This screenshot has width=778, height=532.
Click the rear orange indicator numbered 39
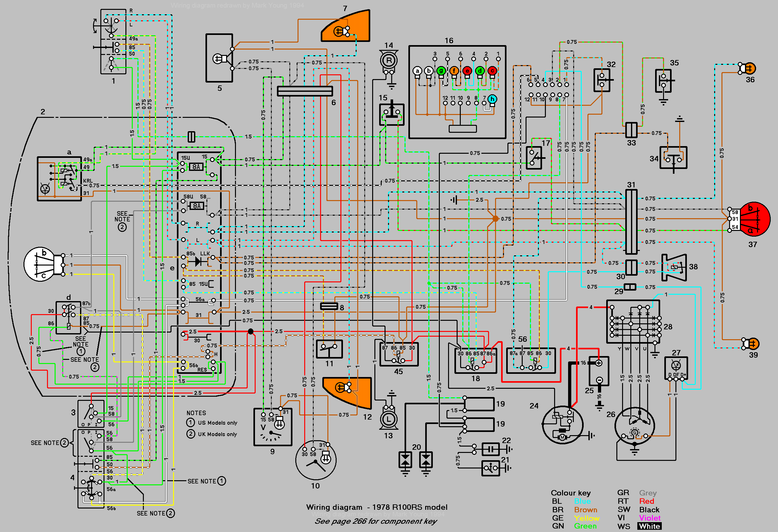(751, 344)
